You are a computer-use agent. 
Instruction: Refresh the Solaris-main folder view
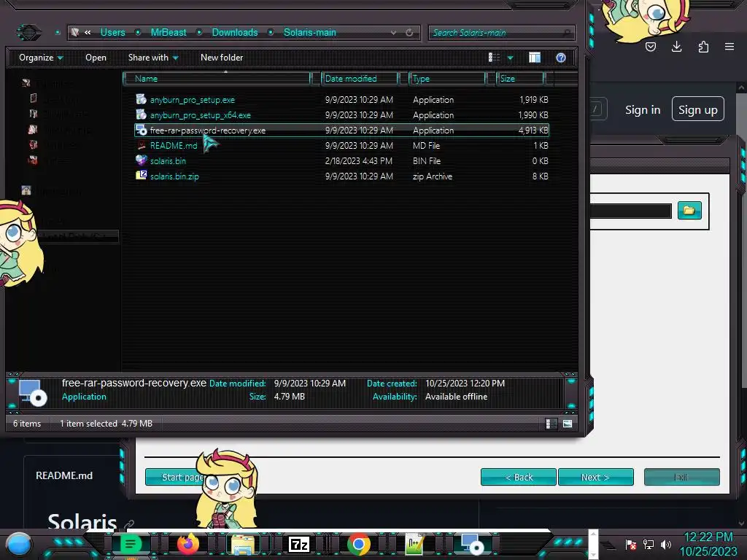pyautogui.click(x=409, y=32)
